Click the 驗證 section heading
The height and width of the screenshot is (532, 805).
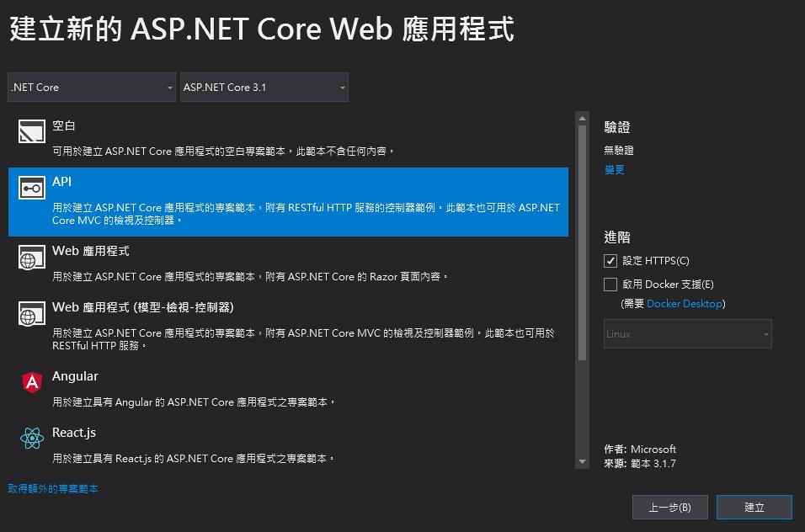click(x=617, y=127)
